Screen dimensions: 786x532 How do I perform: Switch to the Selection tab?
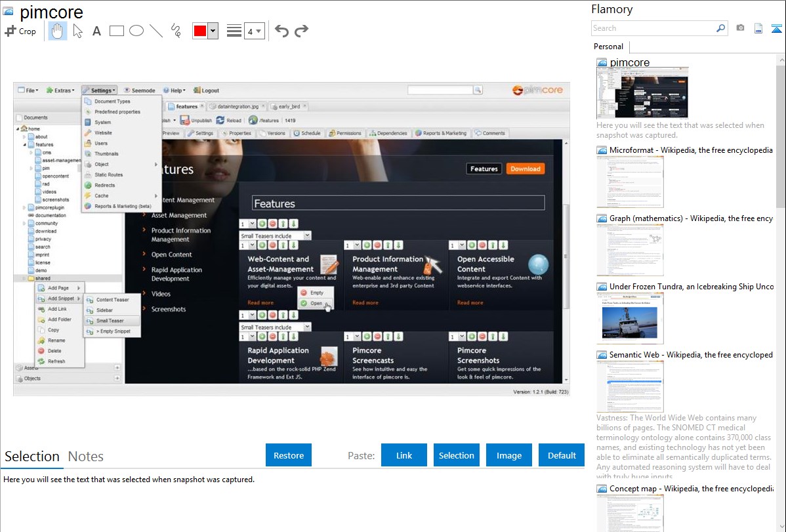click(x=32, y=457)
